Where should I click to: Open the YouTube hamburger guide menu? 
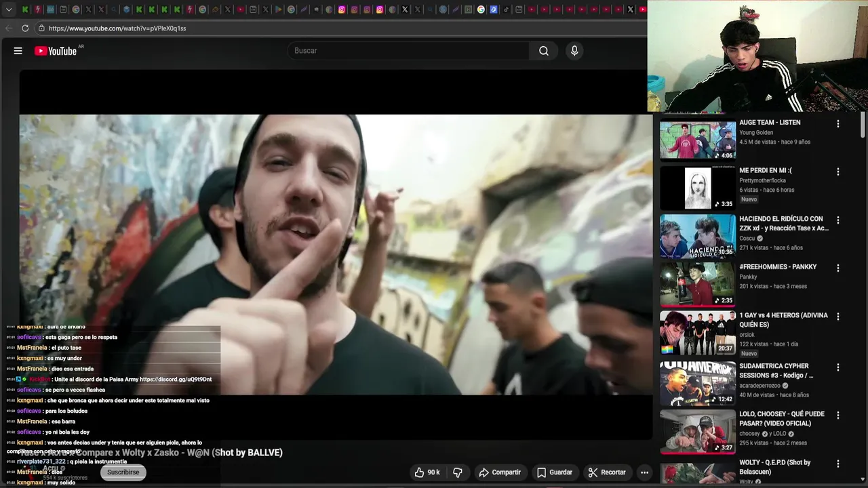(x=18, y=51)
